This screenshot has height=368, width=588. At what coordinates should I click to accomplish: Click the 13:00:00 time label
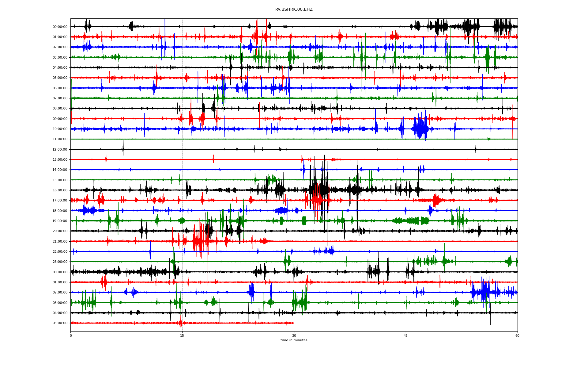tap(60, 159)
